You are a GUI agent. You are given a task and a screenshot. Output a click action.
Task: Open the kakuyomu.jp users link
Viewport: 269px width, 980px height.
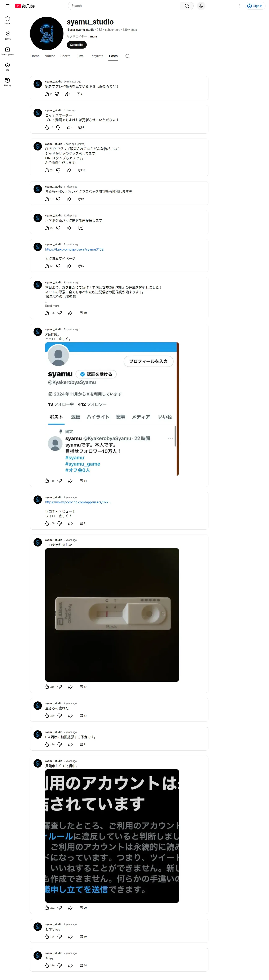tap(74, 250)
